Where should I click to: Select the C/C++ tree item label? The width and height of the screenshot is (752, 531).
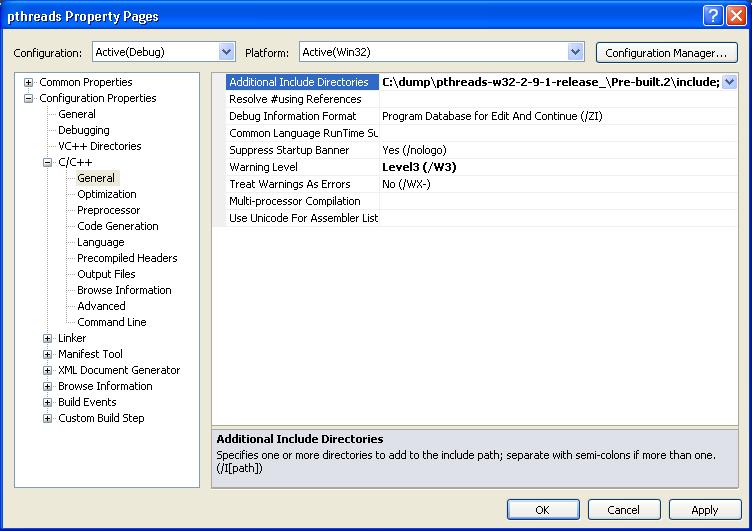pyautogui.click(x=75, y=162)
